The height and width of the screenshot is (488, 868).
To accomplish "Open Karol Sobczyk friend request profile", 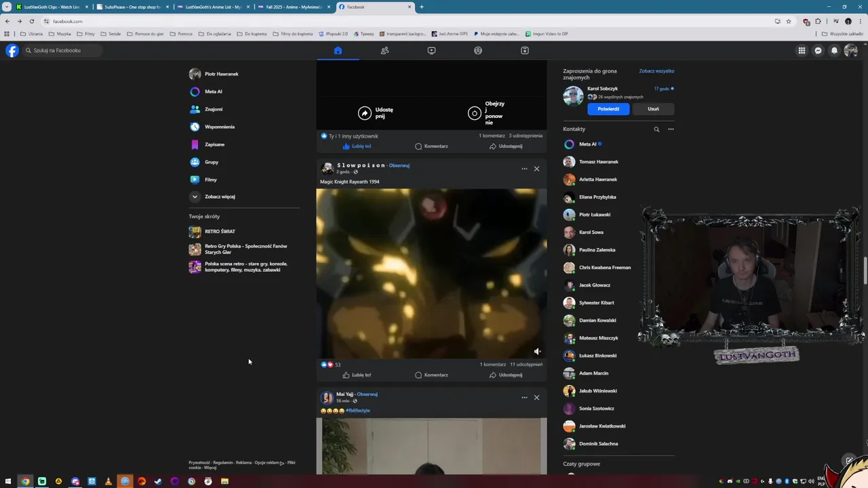I will (x=602, y=88).
